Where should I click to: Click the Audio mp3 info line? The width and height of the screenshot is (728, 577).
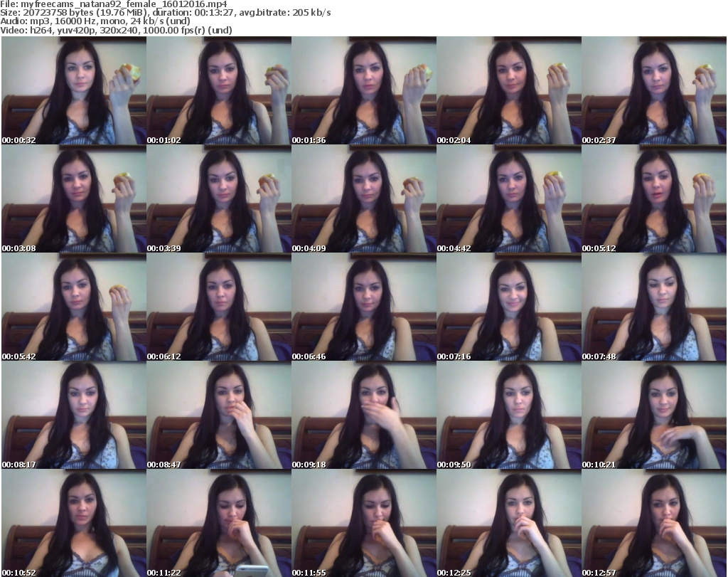click(95, 21)
